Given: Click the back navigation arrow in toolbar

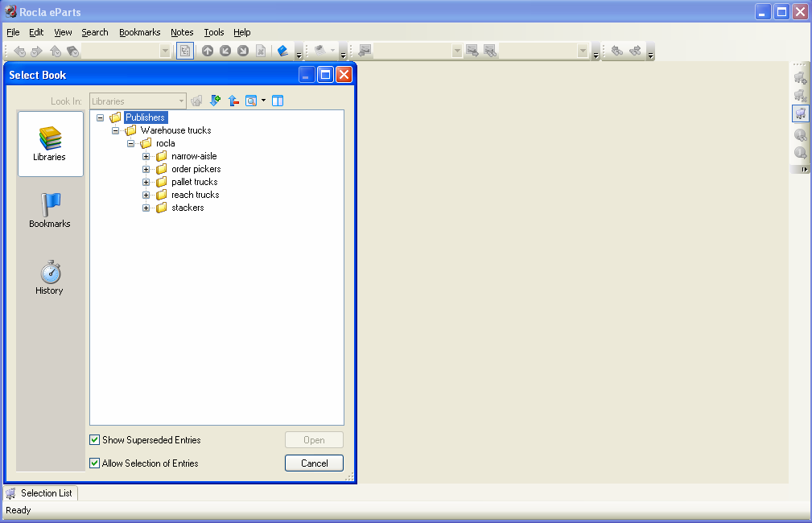Looking at the screenshot, I should tap(19, 51).
